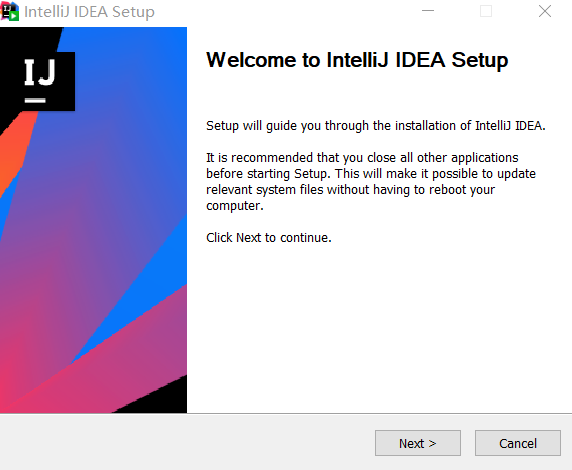Click the white underline beneath IJ letters
This screenshot has height=470, width=572.
coord(35,100)
